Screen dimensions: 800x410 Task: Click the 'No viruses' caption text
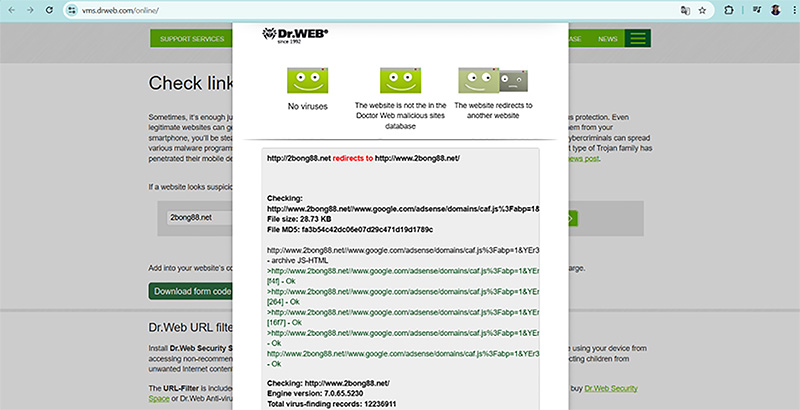tap(308, 107)
